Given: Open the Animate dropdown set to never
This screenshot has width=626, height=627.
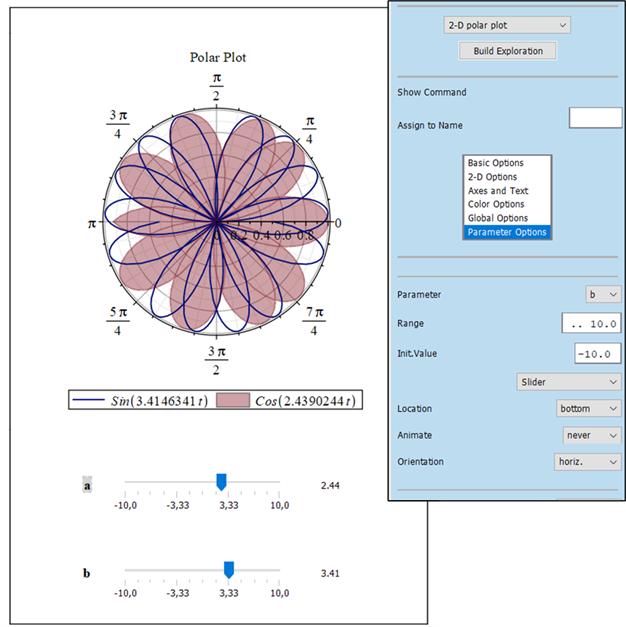Looking at the screenshot, I should 591,436.
